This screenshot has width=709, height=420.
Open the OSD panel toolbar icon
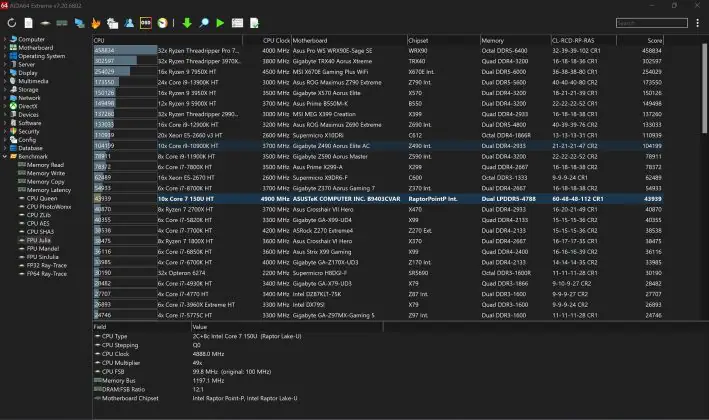click(146, 23)
